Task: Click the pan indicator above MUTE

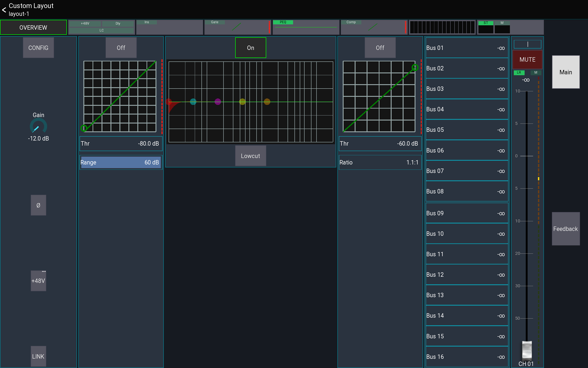Action: 528,44
